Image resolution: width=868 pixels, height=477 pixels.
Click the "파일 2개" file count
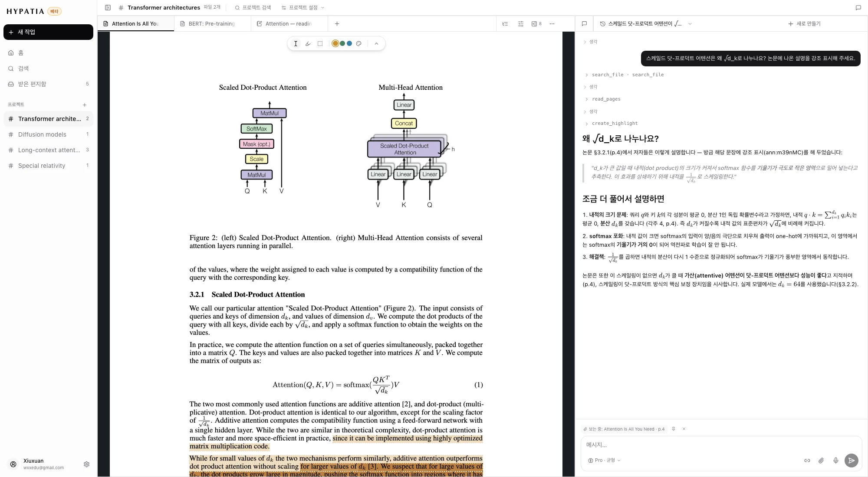pyautogui.click(x=212, y=7)
